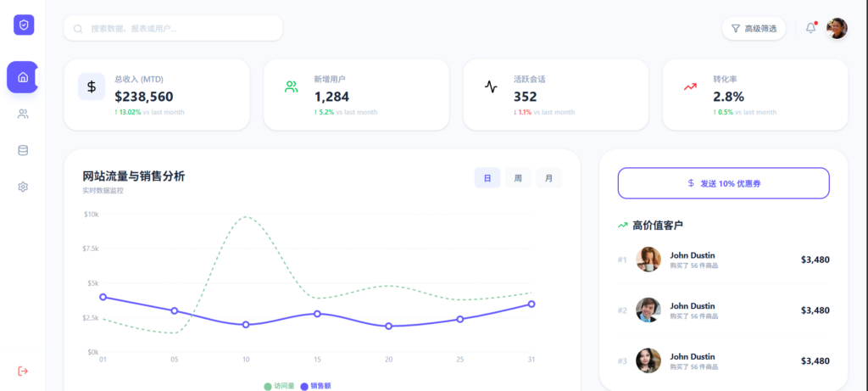Click the 新增用户 people icon
Image resolution: width=868 pixels, height=391 pixels.
pyautogui.click(x=292, y=87)
